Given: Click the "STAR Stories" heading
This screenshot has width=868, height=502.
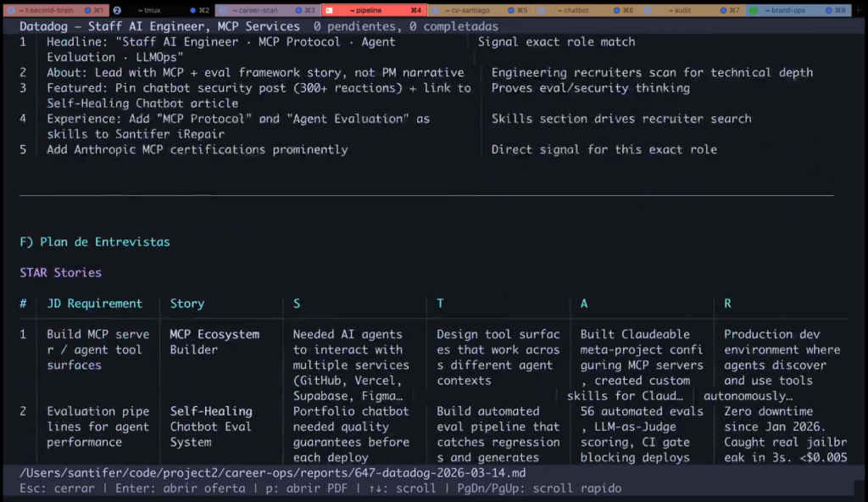Looking at the screenshot, I should [x=61, y=272].
